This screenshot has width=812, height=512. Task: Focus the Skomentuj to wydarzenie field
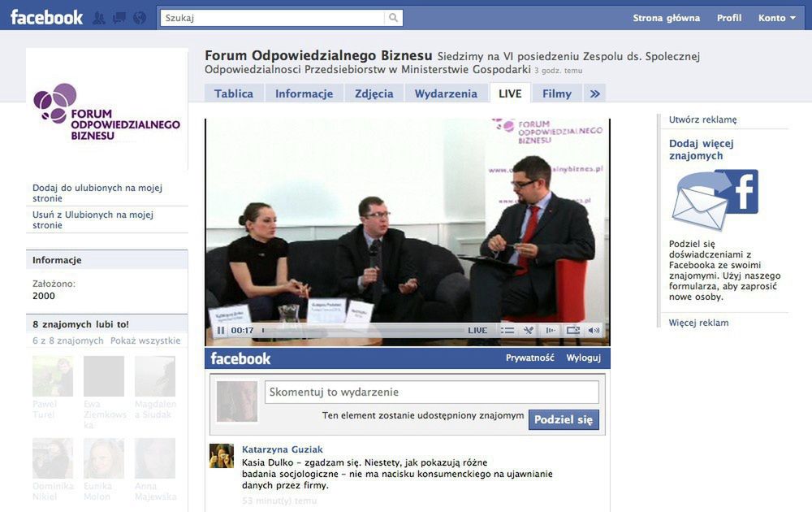tap(432, 392)
